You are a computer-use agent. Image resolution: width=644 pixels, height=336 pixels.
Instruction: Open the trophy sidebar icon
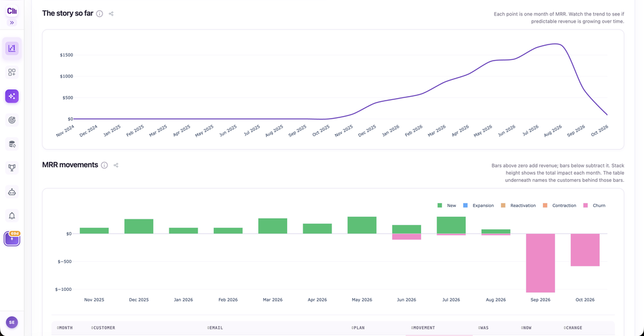tap(12, 168)
